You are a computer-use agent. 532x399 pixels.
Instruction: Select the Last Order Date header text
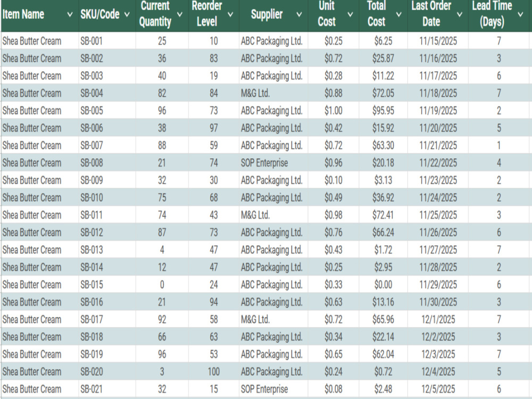431,14
